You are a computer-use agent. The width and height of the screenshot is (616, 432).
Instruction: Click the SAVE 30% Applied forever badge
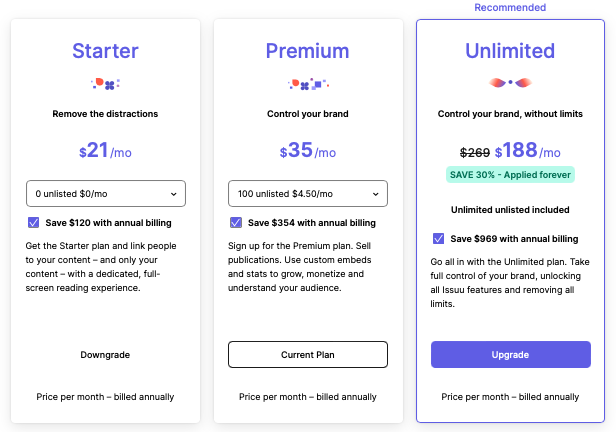pos(510,175)
